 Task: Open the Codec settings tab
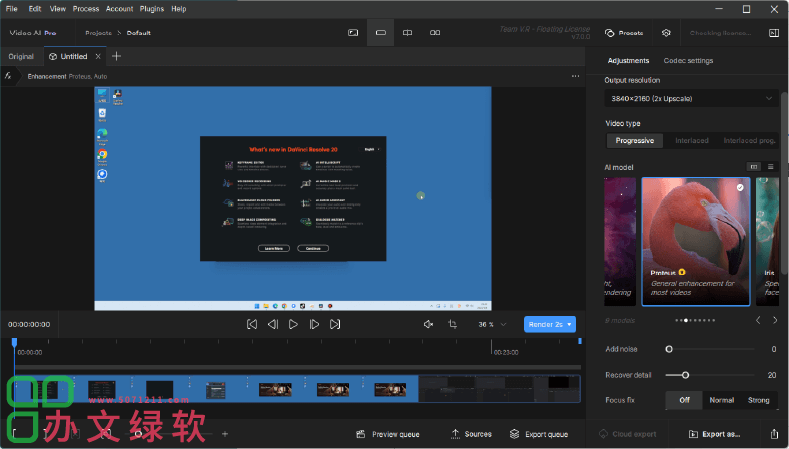(x=688, y=60)
